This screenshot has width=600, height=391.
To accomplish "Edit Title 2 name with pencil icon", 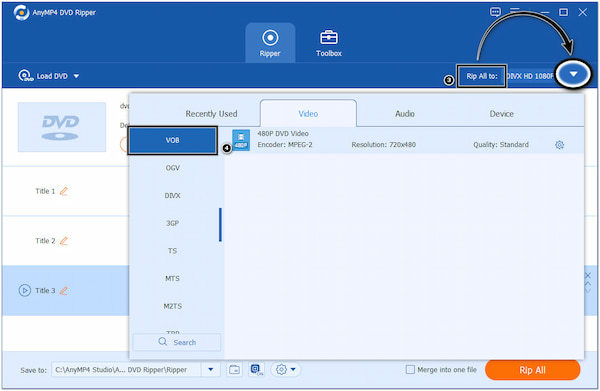I will (64, 241).
